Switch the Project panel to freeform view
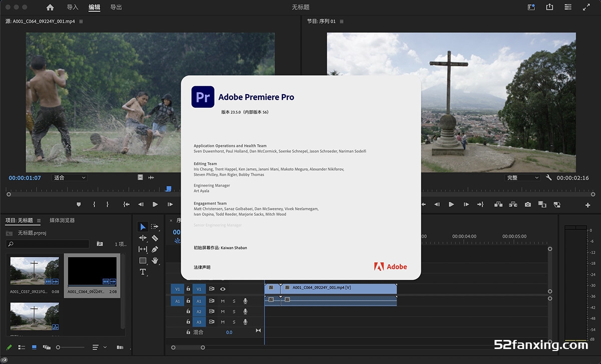The width and height of the screenshot is (601, 364). click(x=47, y=347)
